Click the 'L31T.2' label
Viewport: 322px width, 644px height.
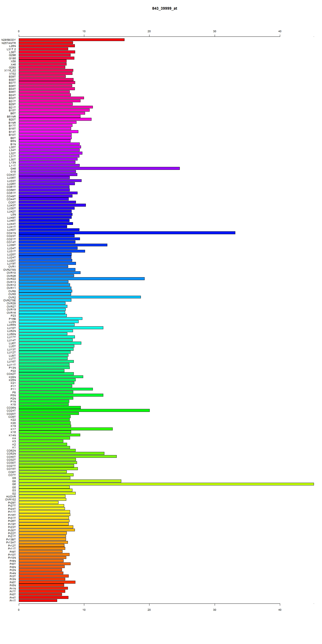11,49
